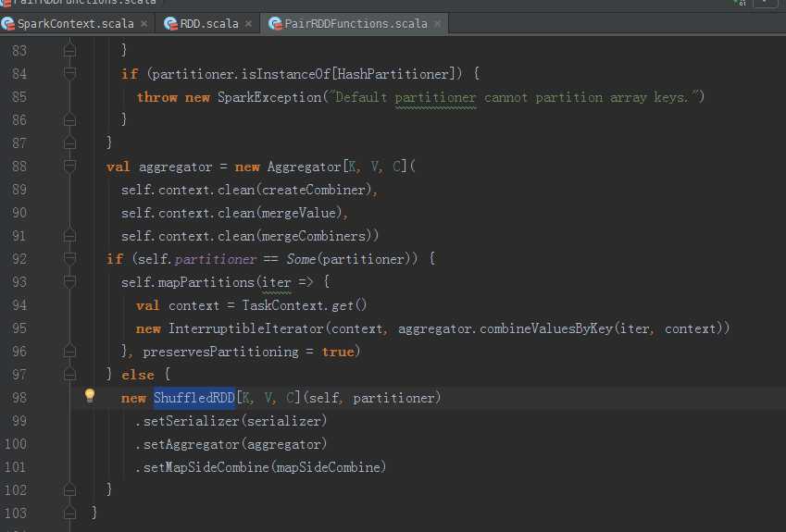Close the SparkContext.scala tab
The width and height of the screenshot is (786, 532).
143,23
